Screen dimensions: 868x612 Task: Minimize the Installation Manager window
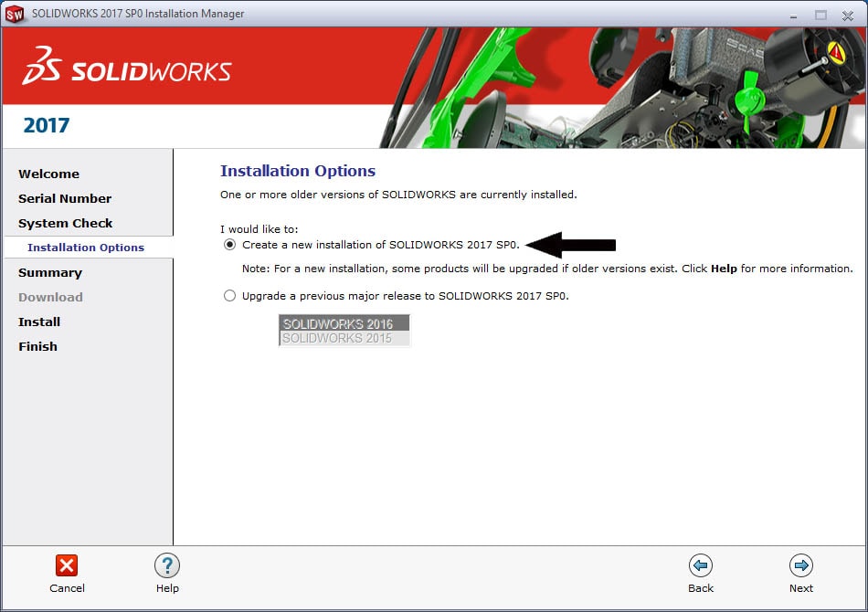(794, 16)
